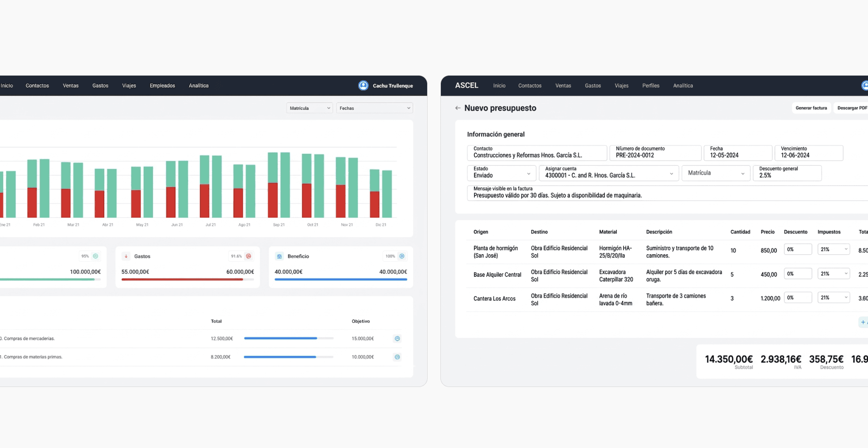Click the user avatar beside Cachu Trullenque
The image size is (868, 448).
click(363, 86)
